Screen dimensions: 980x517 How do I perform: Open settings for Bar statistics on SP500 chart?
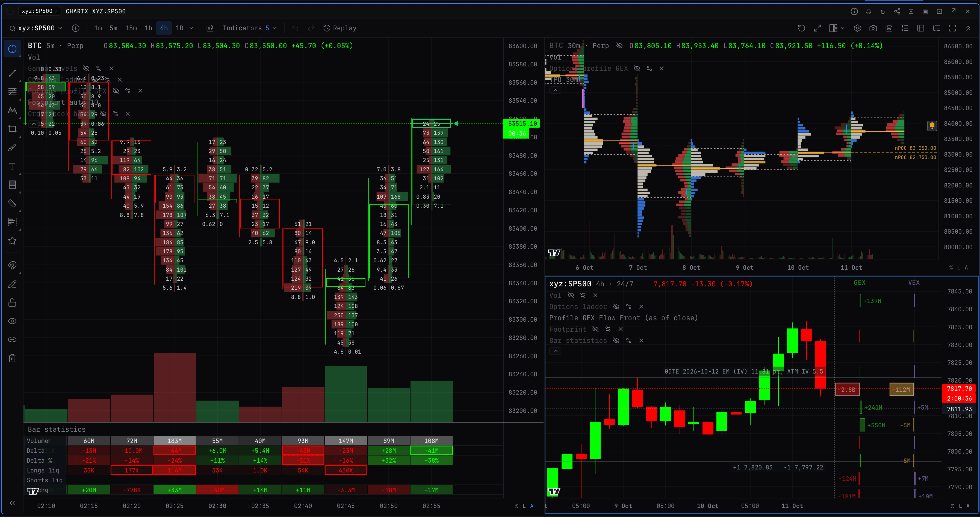coord(629,341)
